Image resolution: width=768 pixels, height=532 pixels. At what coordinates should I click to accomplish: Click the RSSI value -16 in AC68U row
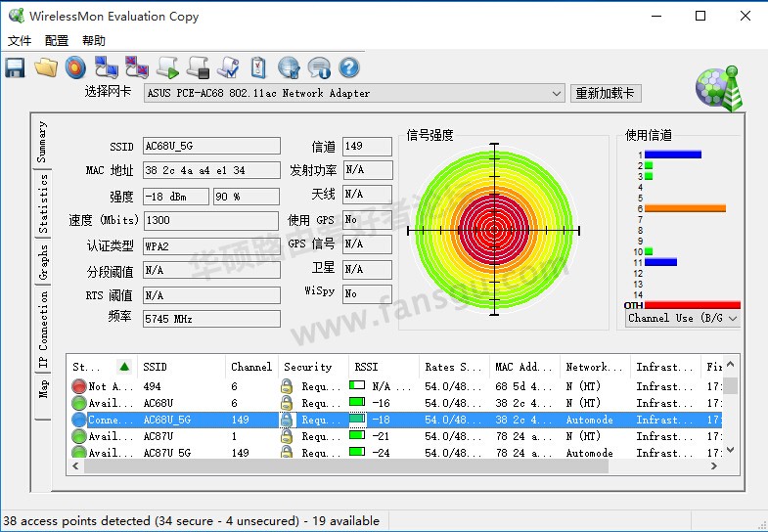(x=381, y=403)
